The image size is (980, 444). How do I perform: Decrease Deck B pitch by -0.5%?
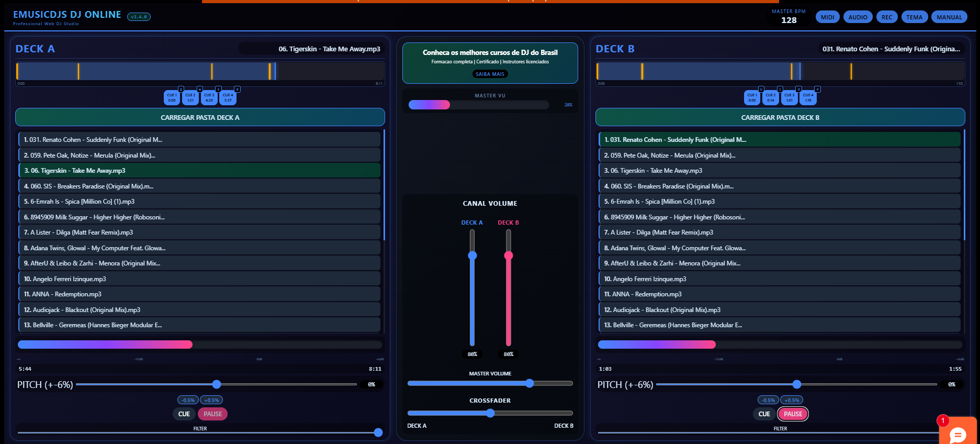768,400
